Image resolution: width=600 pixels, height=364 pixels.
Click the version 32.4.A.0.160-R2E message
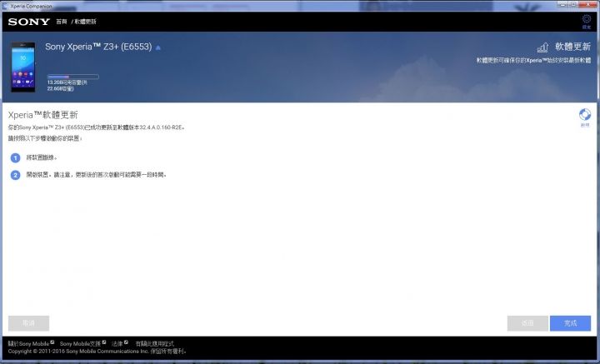click(x=97, y=127)
